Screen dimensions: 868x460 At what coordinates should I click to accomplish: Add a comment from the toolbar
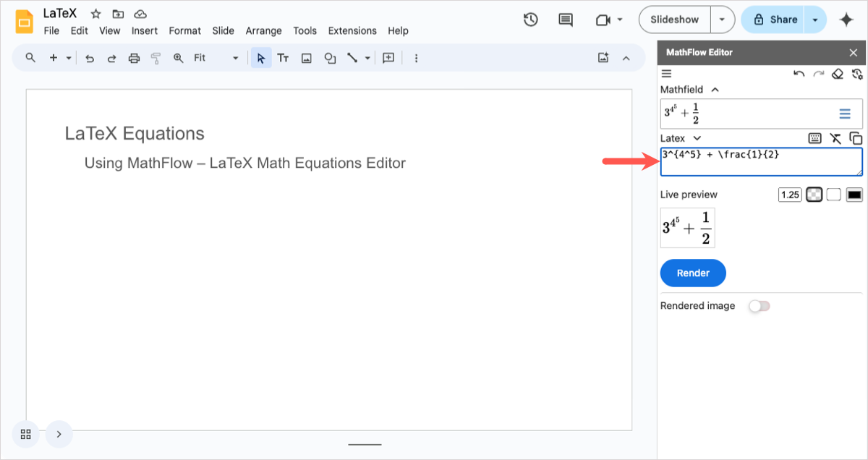tap(388, 58)
